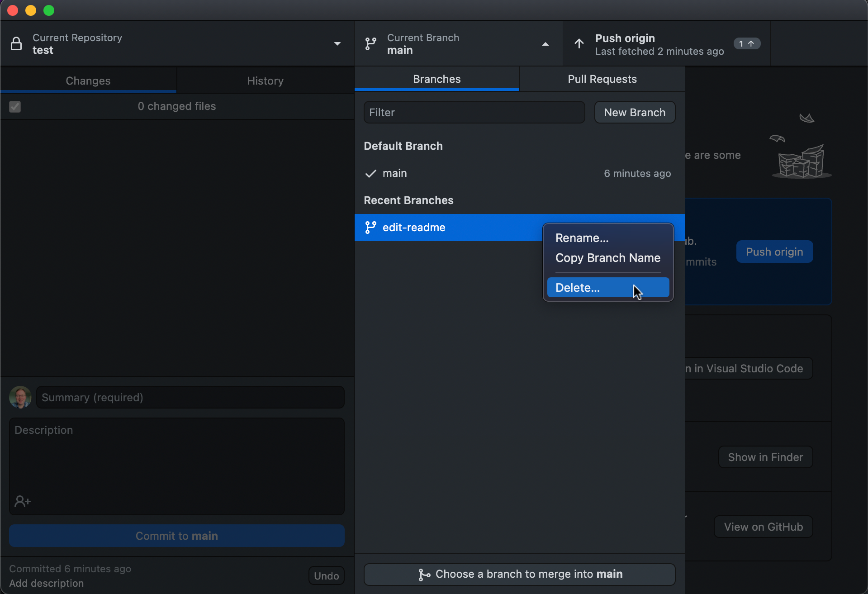868x594 pixels.
Task: Click the add co-authors person icon
Action: click(x=22, y=501)
